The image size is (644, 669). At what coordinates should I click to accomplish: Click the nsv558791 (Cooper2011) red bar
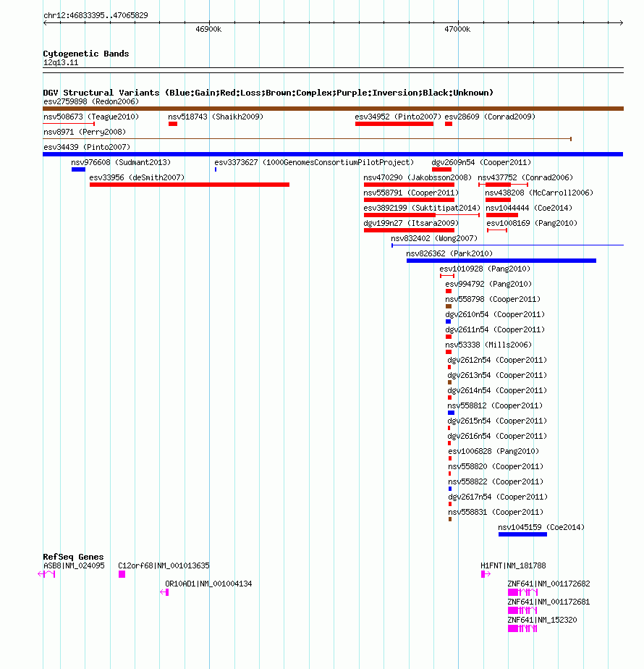(409, 200)
